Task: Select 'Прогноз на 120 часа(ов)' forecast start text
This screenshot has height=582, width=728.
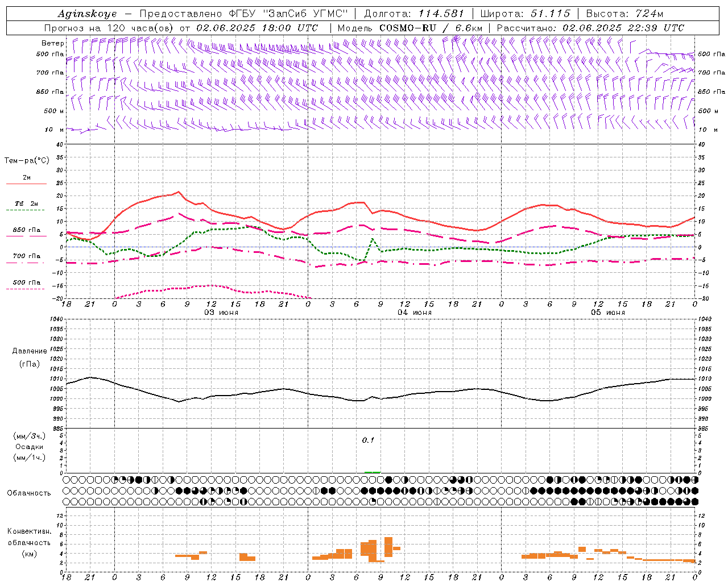Action: click(109, 28)
